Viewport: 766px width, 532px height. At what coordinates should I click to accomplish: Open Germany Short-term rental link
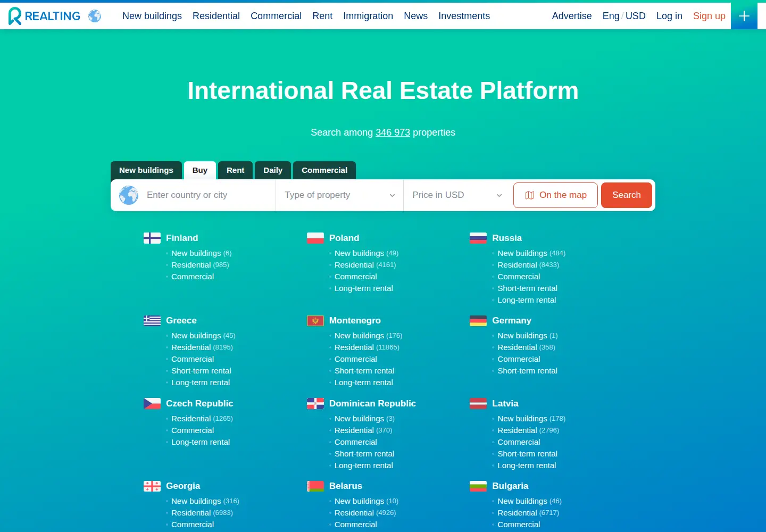[527, 371]
